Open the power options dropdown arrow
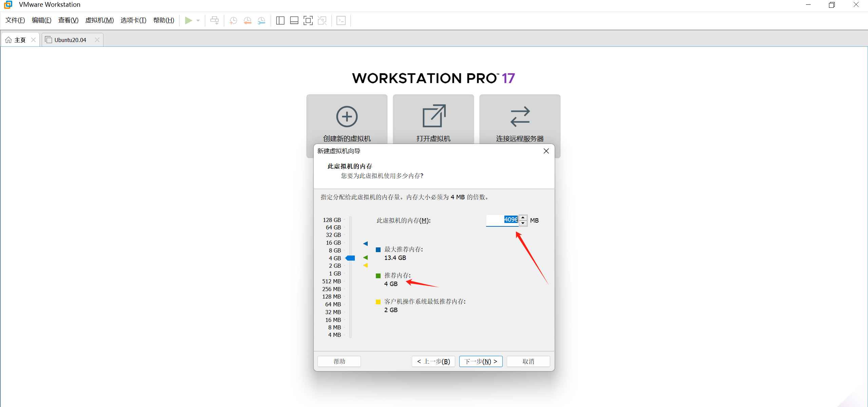The height and width of the screenshot is (407, 868). click(x=198, y=20)
